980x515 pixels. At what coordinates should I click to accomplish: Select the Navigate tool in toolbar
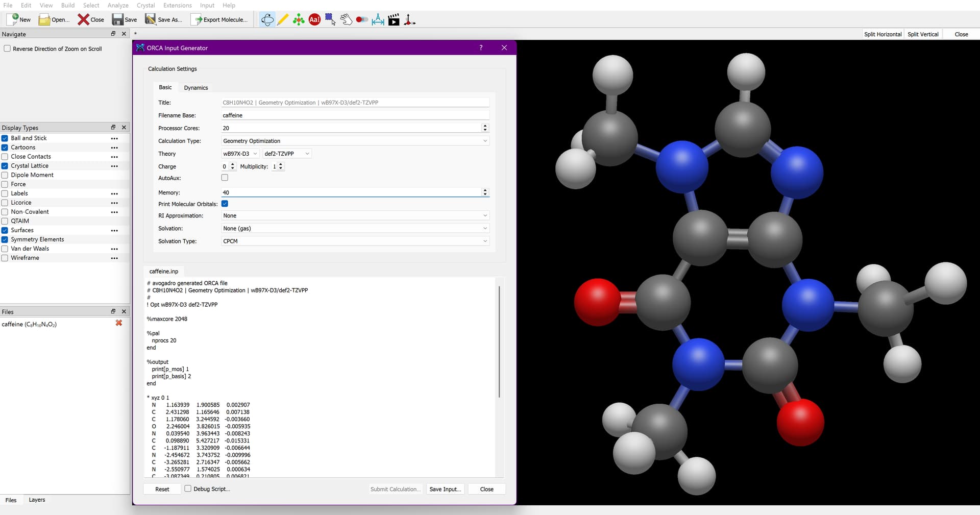click(x=267, y=20)
